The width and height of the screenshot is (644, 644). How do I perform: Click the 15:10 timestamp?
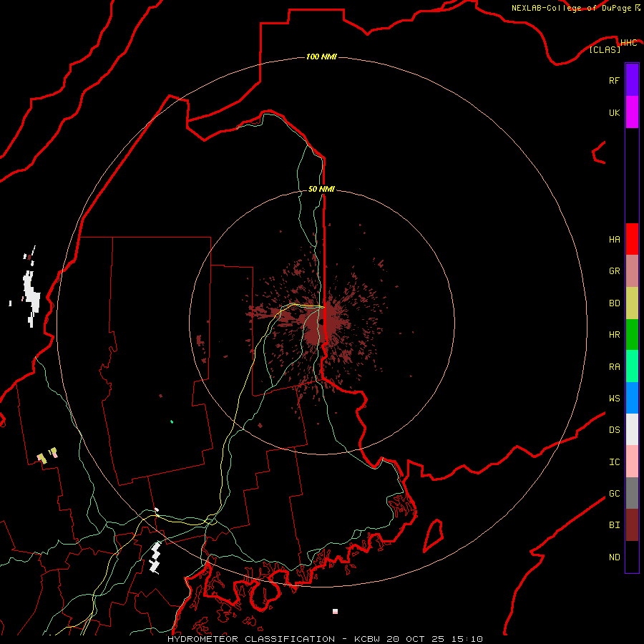click(x=466, y=639)
